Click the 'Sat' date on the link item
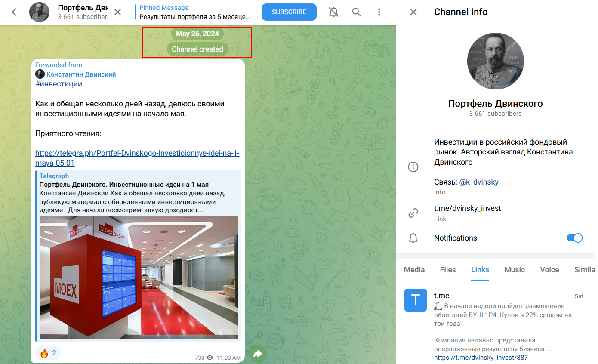The width and height of the screenshot is (598, 364). click(x=579, y=296)
